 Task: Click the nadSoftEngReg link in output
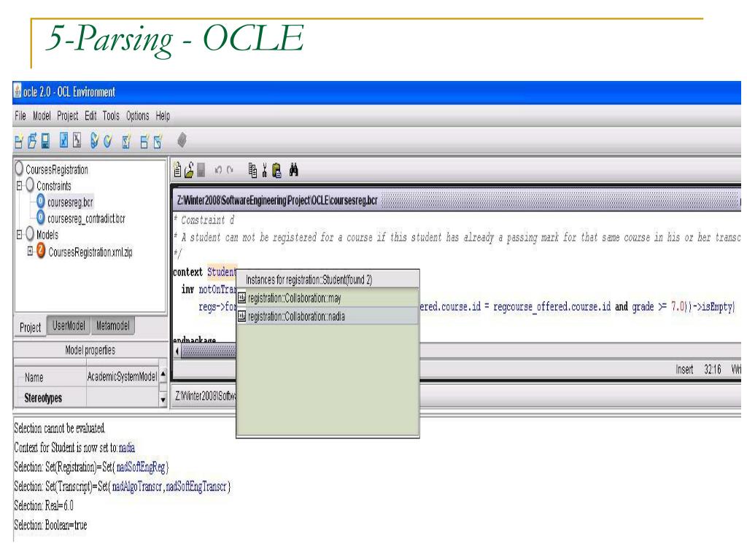[x=141, y=467]
